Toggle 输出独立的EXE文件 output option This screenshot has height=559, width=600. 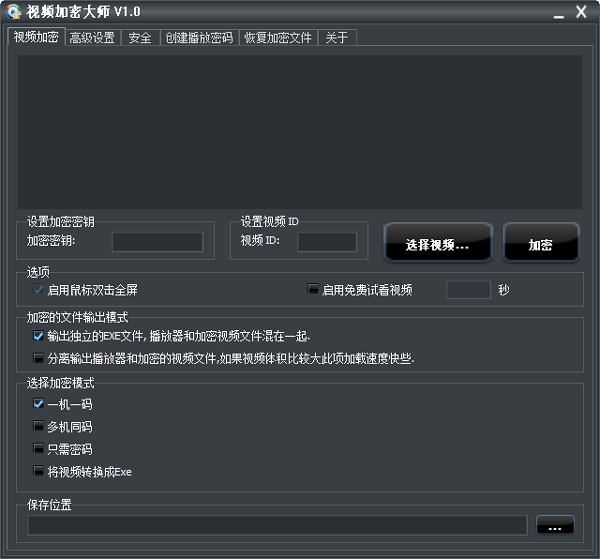(x=39, y=336)
